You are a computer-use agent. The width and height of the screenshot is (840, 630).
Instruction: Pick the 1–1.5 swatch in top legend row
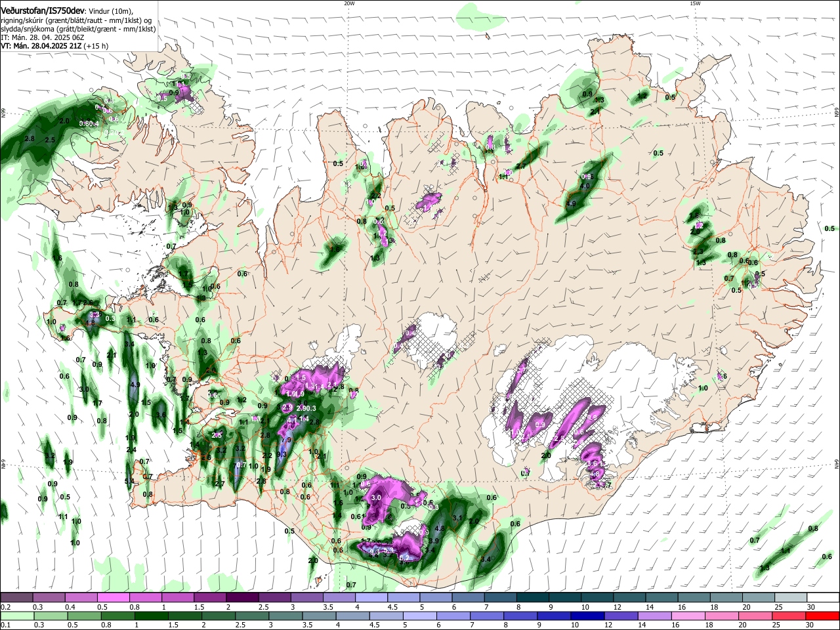coord(177,597)
